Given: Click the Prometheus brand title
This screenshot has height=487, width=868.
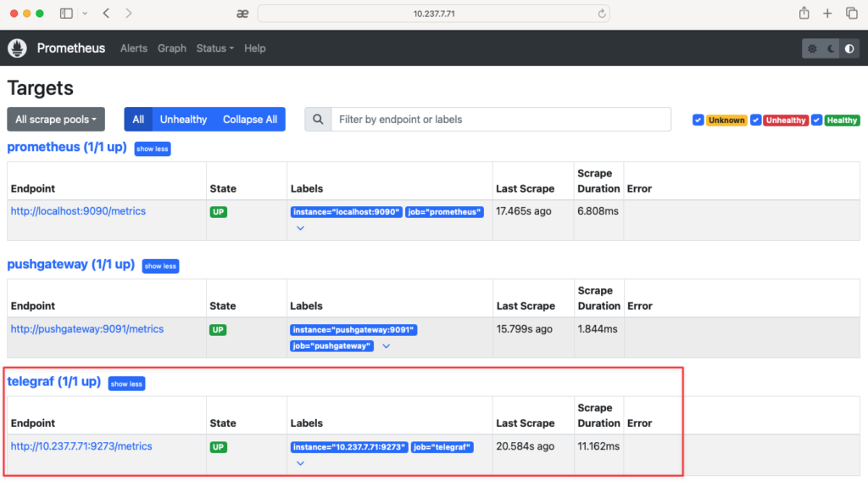Looking at the screenshot, I should point(71,48).
